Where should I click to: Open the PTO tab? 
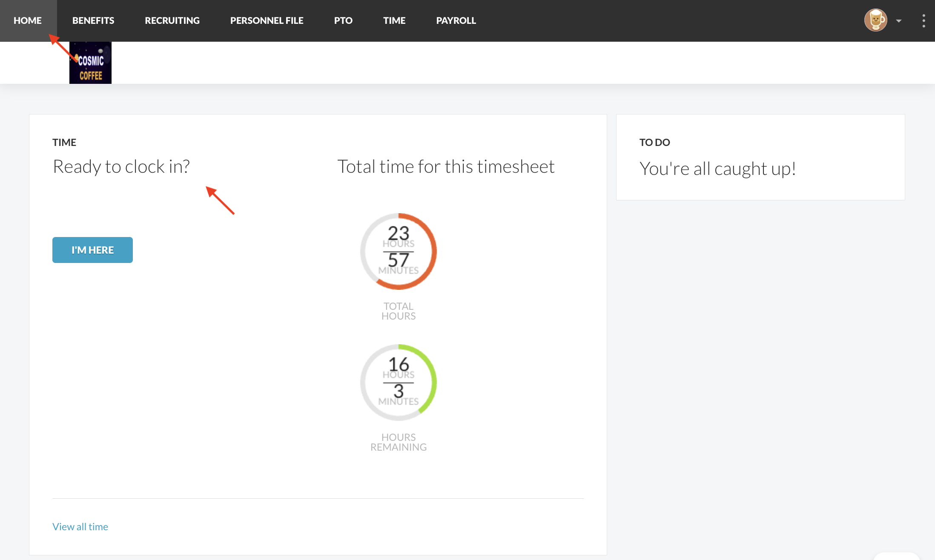pyautogui.click(x=343, y=20)
